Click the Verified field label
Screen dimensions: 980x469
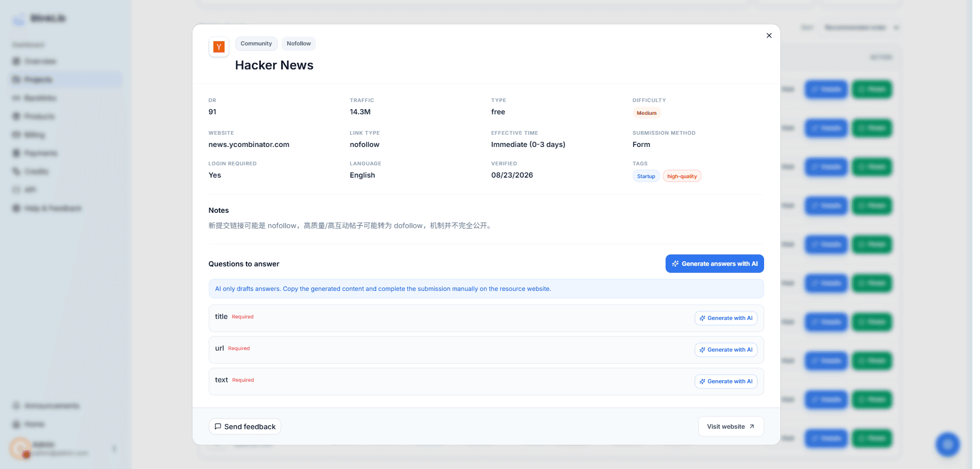[x=504, y=164]
